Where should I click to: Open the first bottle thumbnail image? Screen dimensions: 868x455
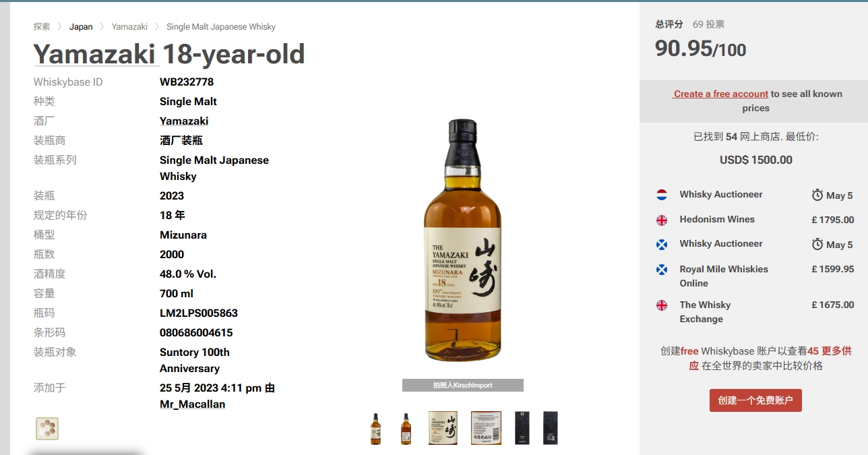[x=375, y=429]
